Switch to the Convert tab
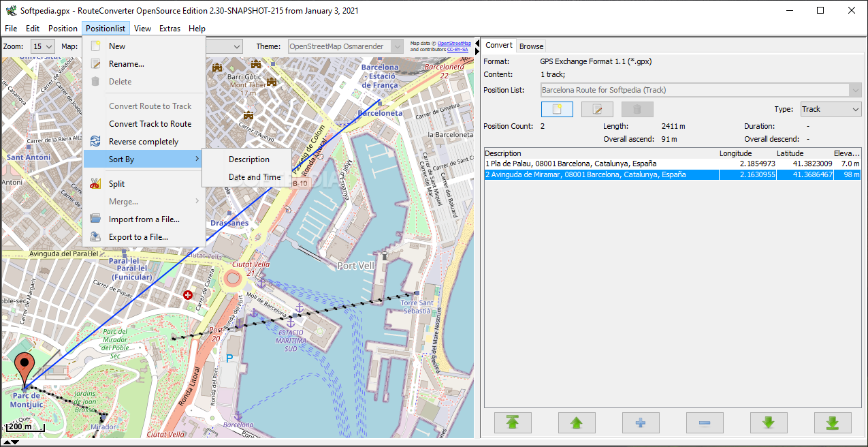Screen dimensions: 868x447 [499, 46]
